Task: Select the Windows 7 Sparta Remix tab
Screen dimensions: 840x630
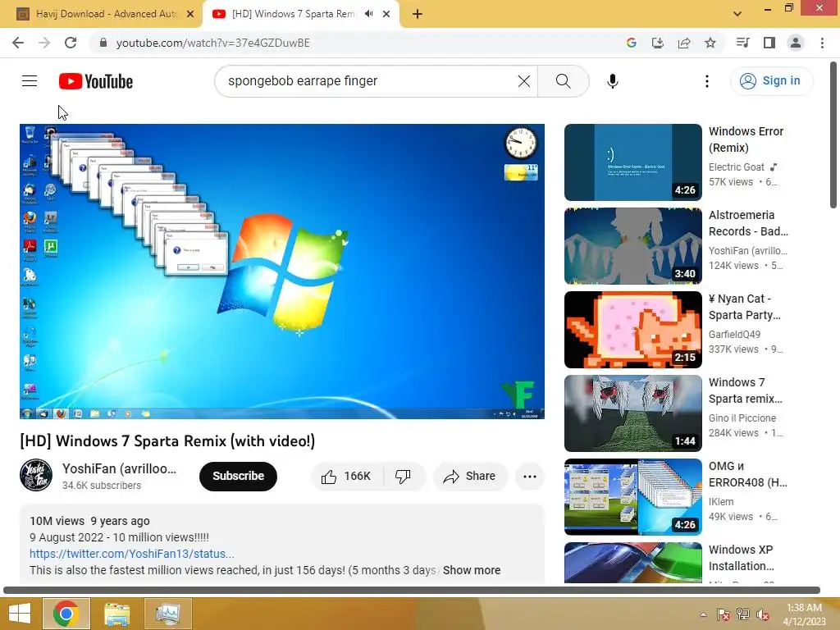Action: coord(293,14)
